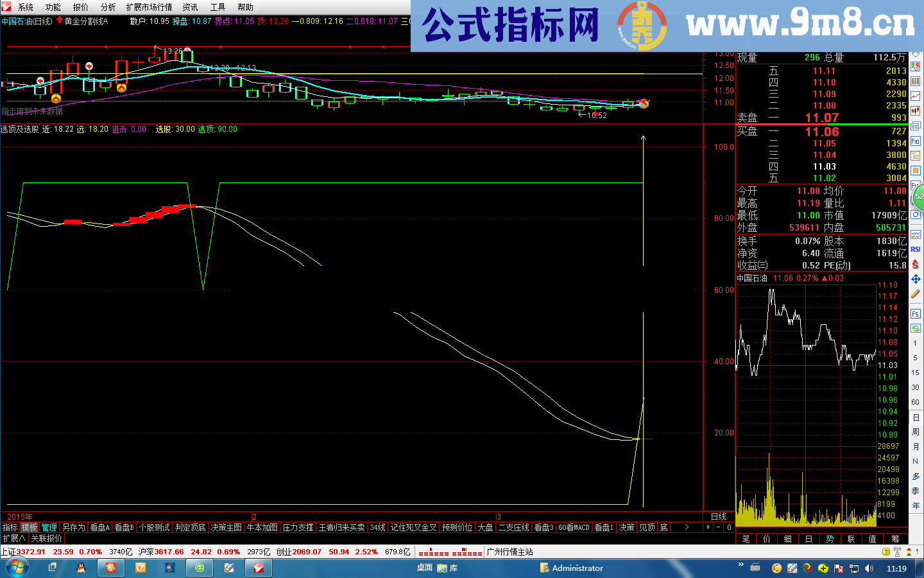Select the 30-minute period button
The image size is (924, 578).
pos(916,387)
